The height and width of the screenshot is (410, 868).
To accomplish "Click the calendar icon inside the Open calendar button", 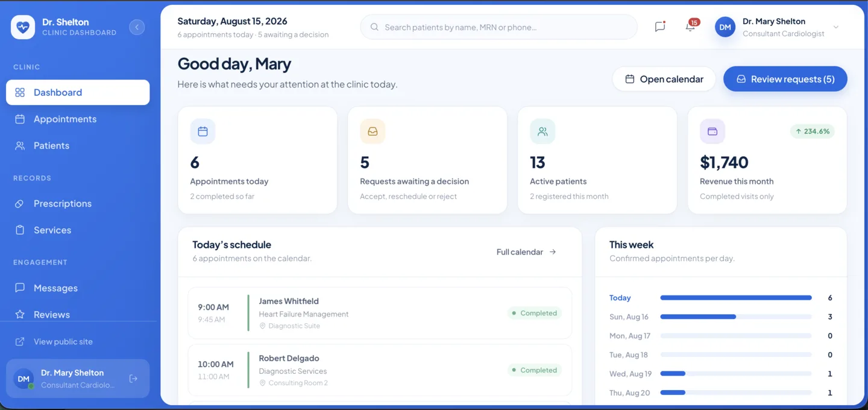I will tap(630, 79).
